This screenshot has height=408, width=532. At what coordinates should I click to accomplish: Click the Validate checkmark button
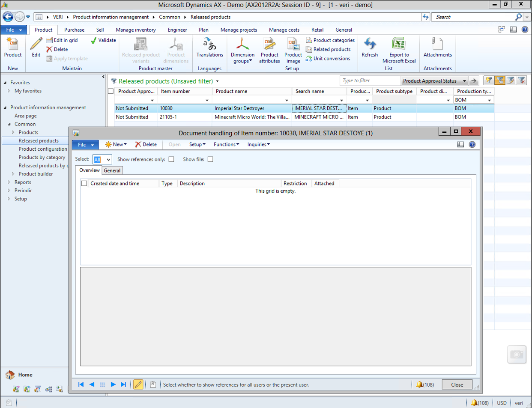103,40
